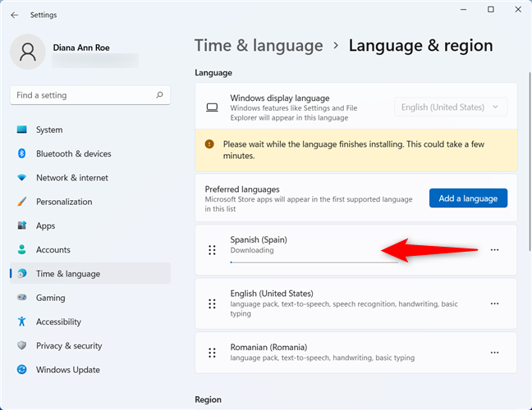Click English (United States) language name
This screenshot has width=532, height=410.
(272, 294)
